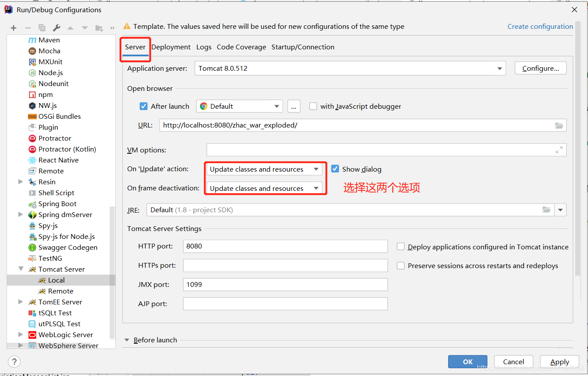Image resolution: width=588 pixels, height=376 pixels.
Task: Select the React Native icon
Action: click(x=32, y=160)
